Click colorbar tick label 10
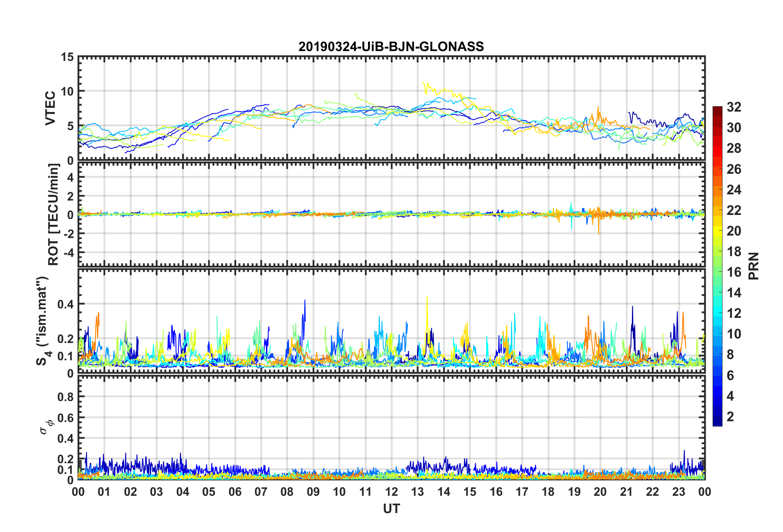 pyautogui.click(x=734, y=334)
